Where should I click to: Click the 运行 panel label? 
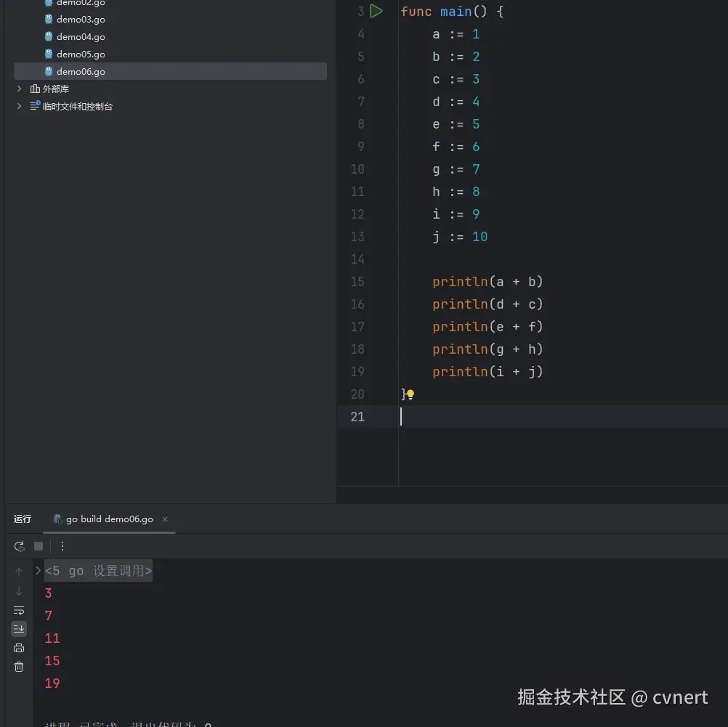pos(23,519)
